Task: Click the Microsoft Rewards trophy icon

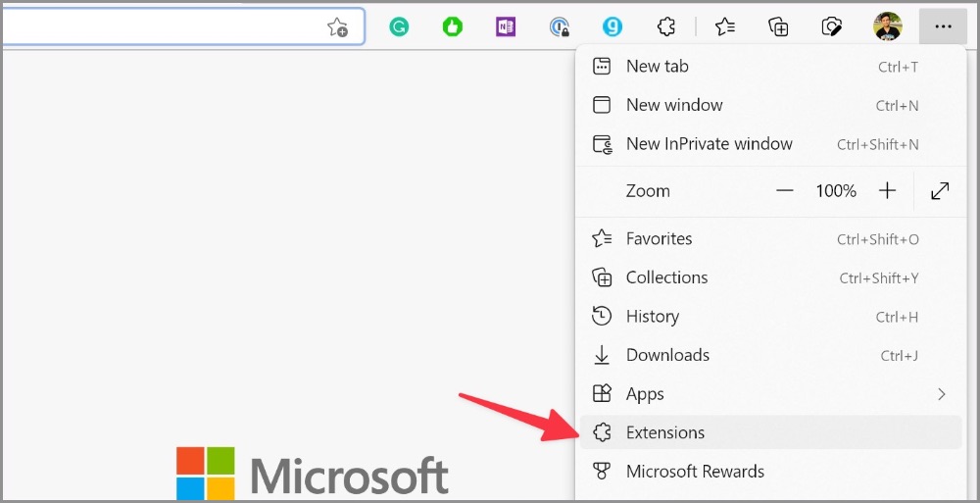Action: click(602, 471)
